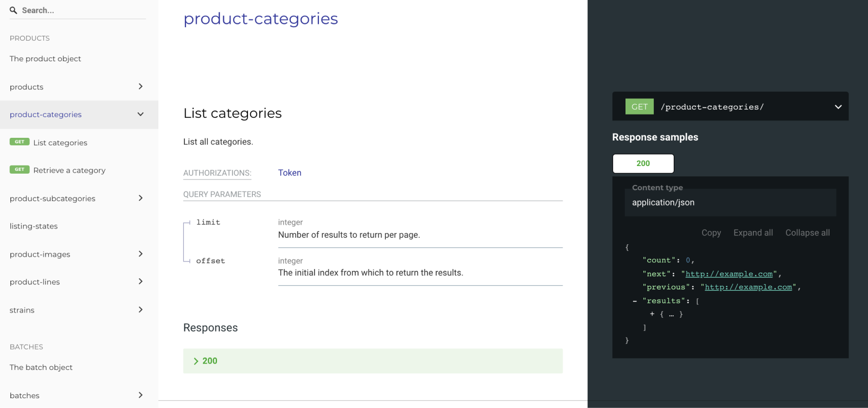Open The product object page
The height and width of the screenshot is (408, 868).
(x=45, y=59)
